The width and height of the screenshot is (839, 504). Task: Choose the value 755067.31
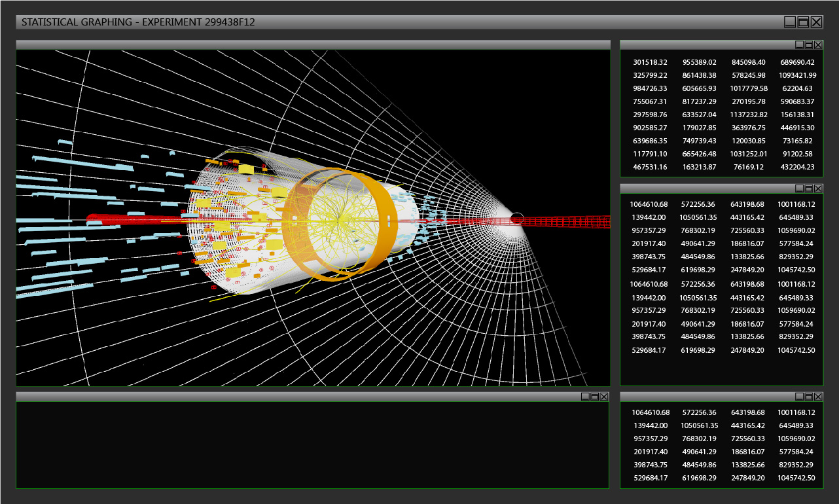coord(651,101)
